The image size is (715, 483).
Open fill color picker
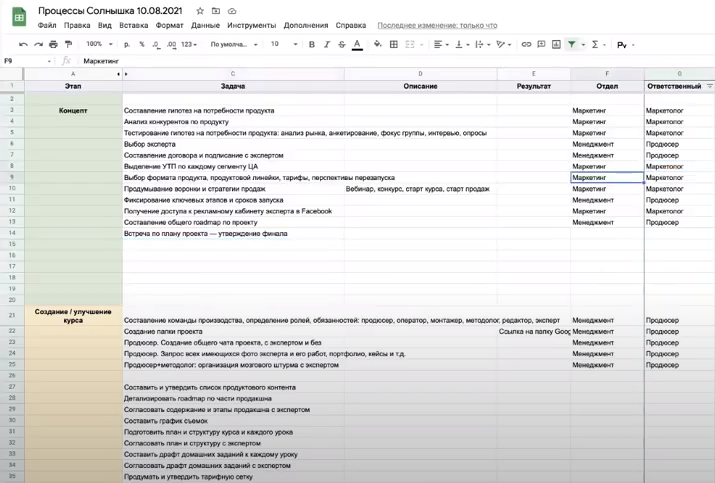[378, 44]
